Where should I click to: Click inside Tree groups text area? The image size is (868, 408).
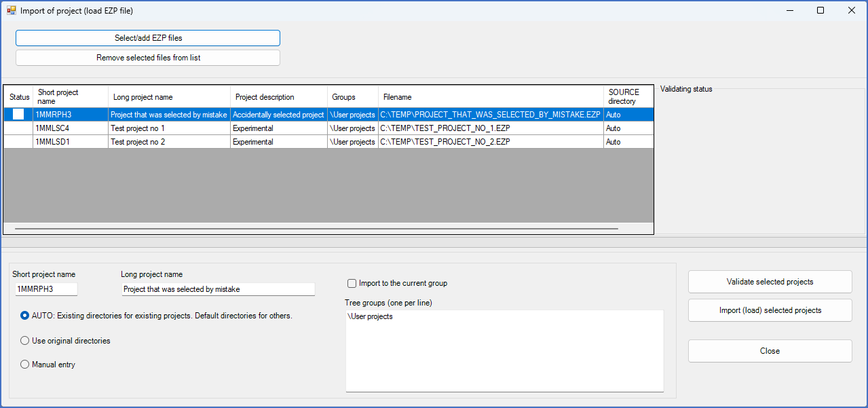[504, 351]
